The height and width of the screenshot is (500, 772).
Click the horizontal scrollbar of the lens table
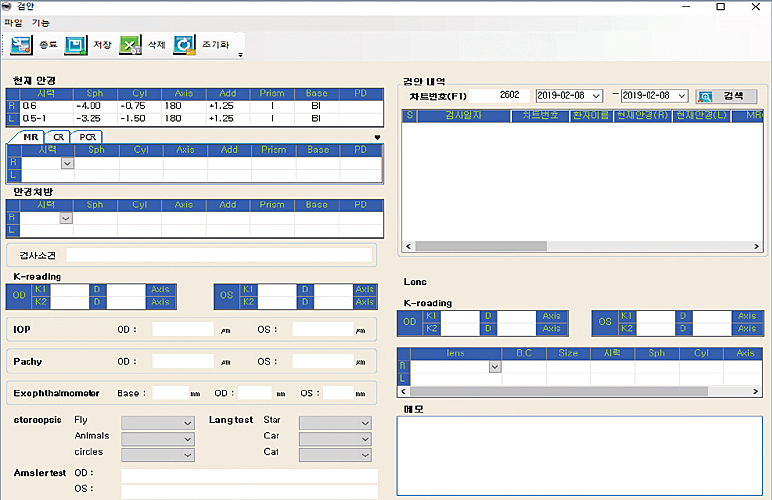[559, 391]
